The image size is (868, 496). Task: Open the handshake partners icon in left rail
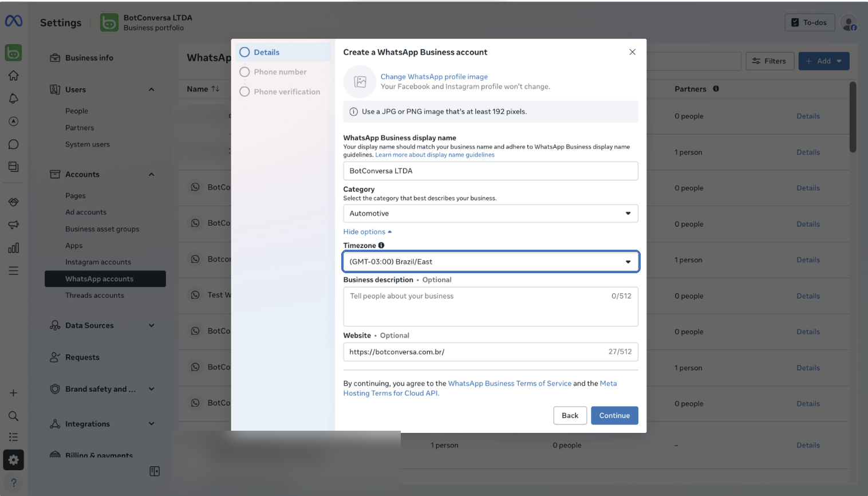14,202
